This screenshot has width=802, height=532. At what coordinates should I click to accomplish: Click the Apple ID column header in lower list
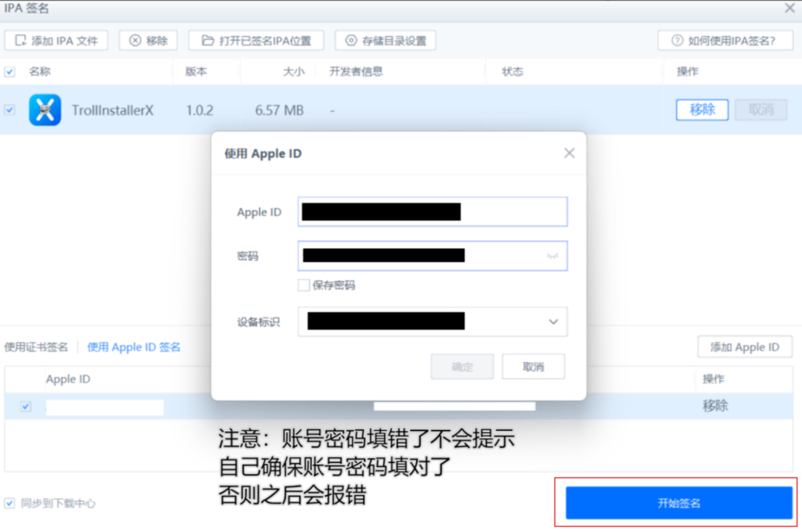pyautogui.click(x=68, y=379)
